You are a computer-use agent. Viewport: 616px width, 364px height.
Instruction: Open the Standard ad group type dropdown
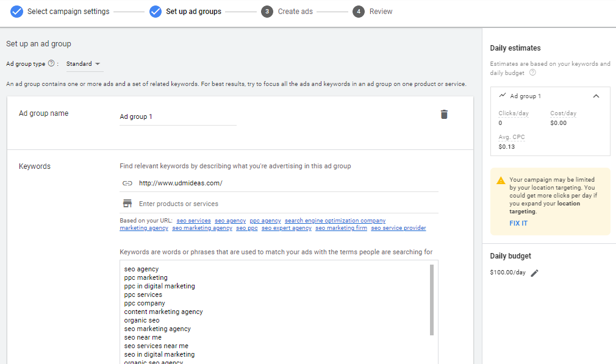click(83, 63)
